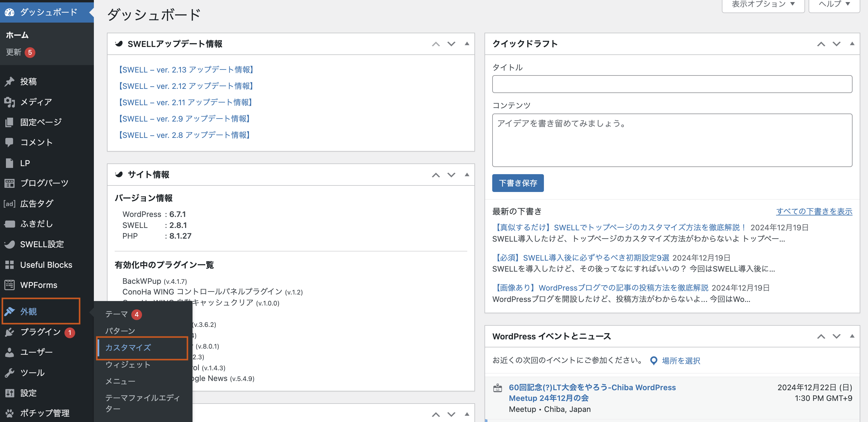868x422 pixels.
Task: Open ウィジェット in the 外観 submenu
Action: (128, 364)
